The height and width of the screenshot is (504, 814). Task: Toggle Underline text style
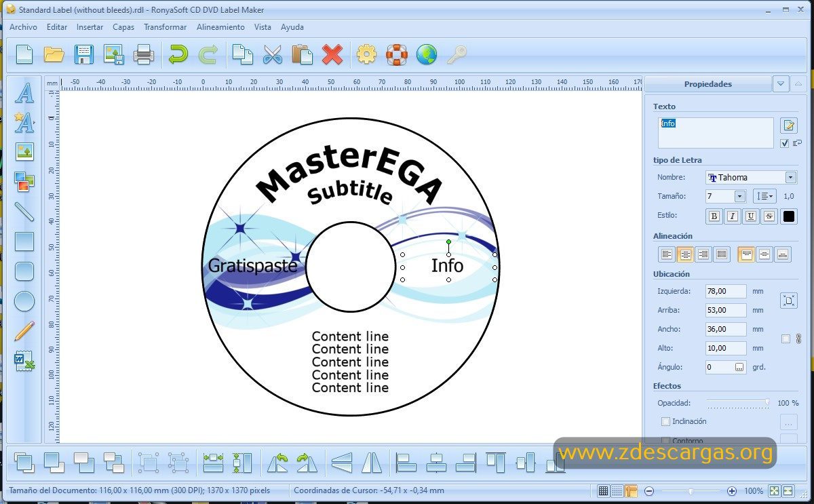(x=750, y=216)
